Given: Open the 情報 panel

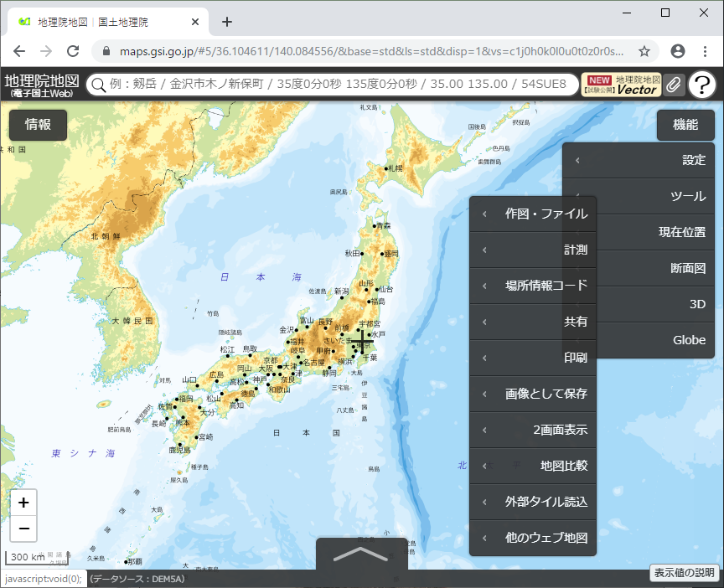Looking at the screenshot, I should 38,125.
